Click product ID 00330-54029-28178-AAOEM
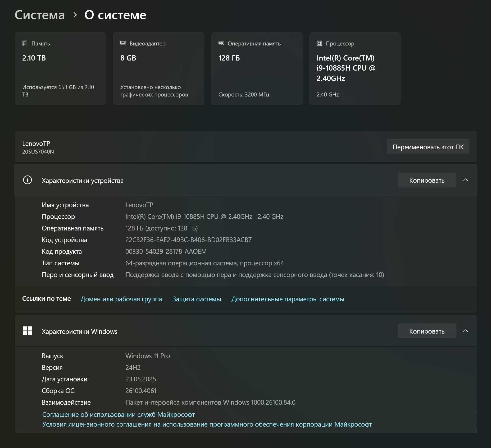Viewport: 491px width, 448px height. pos(166,251)
